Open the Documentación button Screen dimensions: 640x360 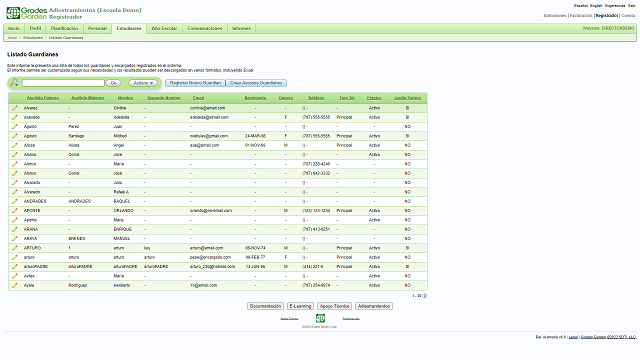point(265,306)
